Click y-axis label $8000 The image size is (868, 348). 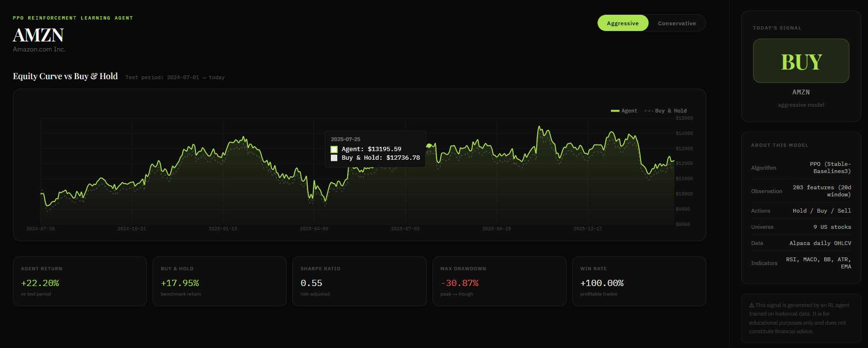click(x=683, y=225)
